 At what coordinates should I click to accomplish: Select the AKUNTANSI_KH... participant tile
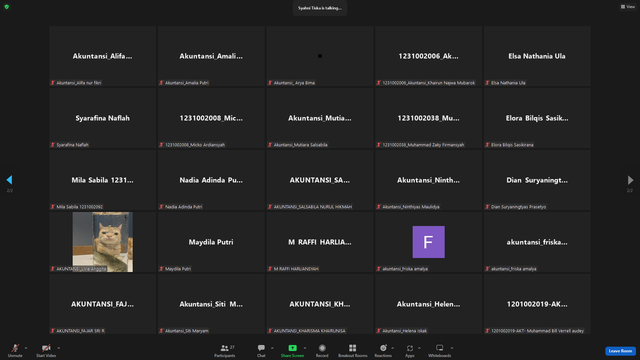(x=320, y=304)
